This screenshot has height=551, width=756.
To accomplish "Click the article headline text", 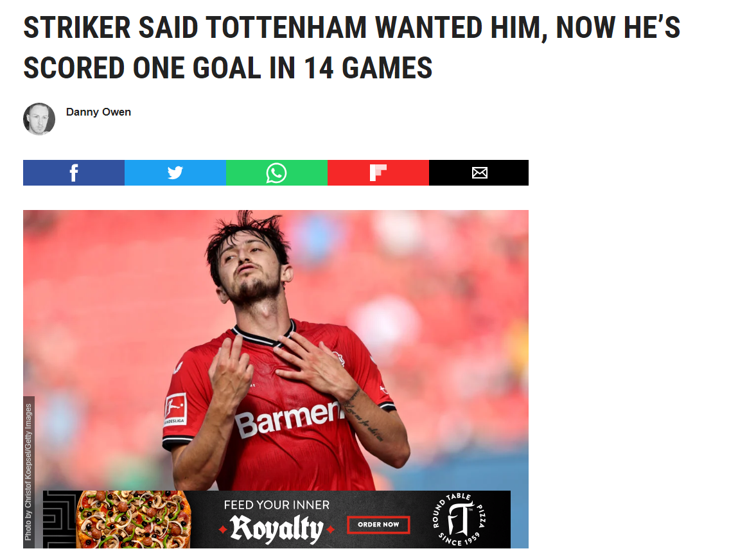I will tap(352, 48).
